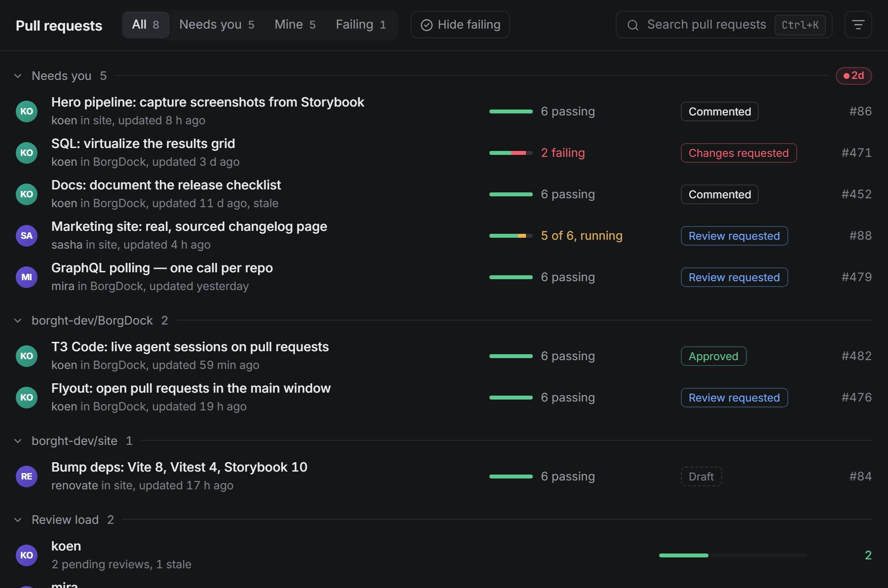Click the '2 failing' status text
The width and height of the screenshot is (888, 588).
click(x=563, y=153)
